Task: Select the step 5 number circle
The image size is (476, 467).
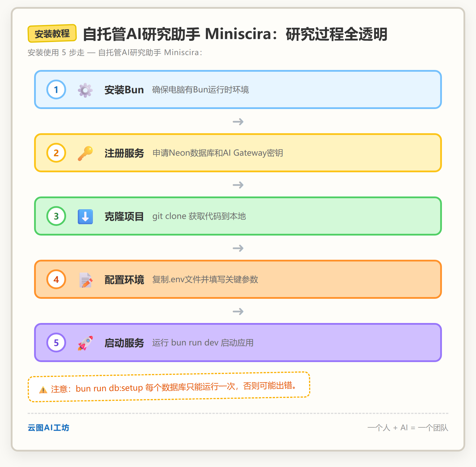Action: 56,343
